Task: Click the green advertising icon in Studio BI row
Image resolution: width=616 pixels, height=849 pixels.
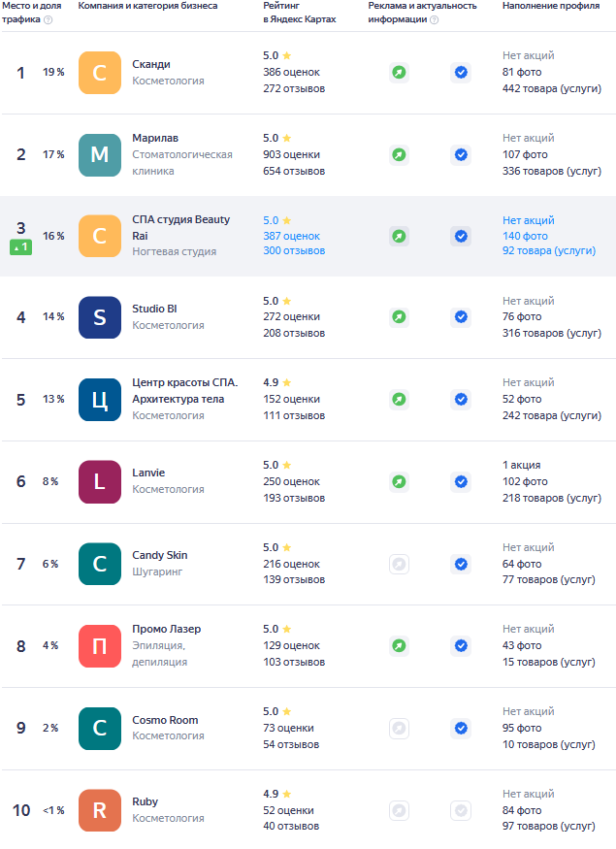Action: [399, 316]
